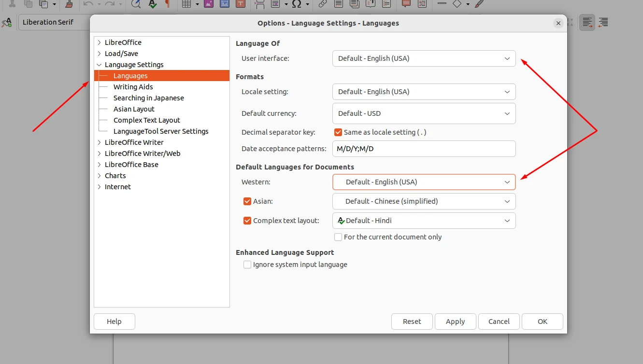Expand the LibreOffice Writer/Web tree node

pos(100,154)
